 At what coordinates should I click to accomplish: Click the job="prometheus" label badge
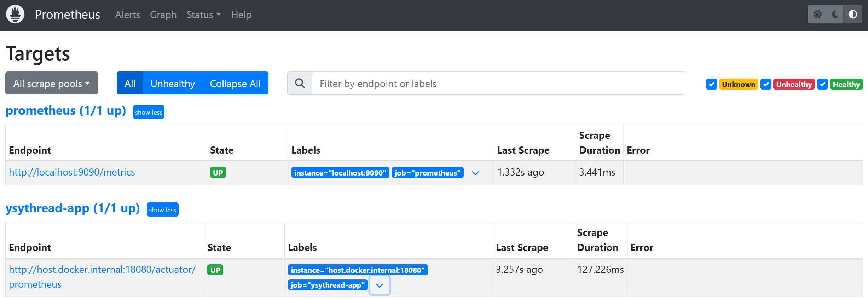(428, 173)
